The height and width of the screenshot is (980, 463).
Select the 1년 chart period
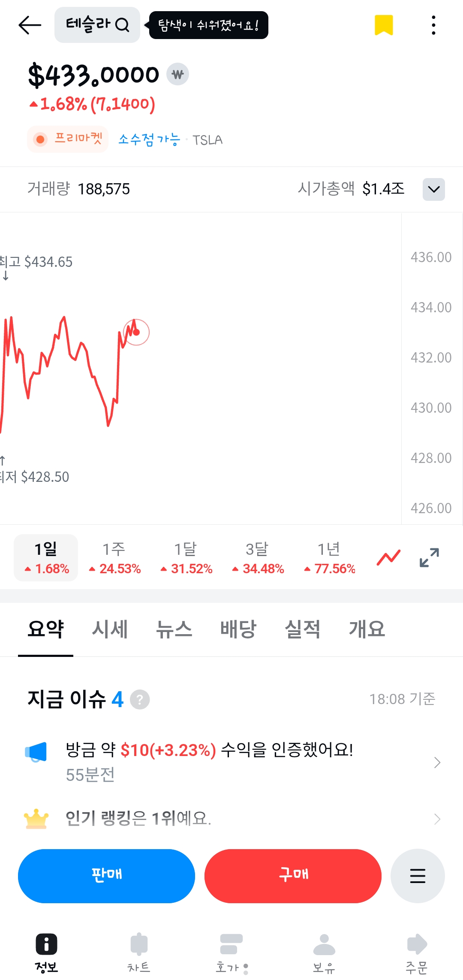tap(329, 557)
